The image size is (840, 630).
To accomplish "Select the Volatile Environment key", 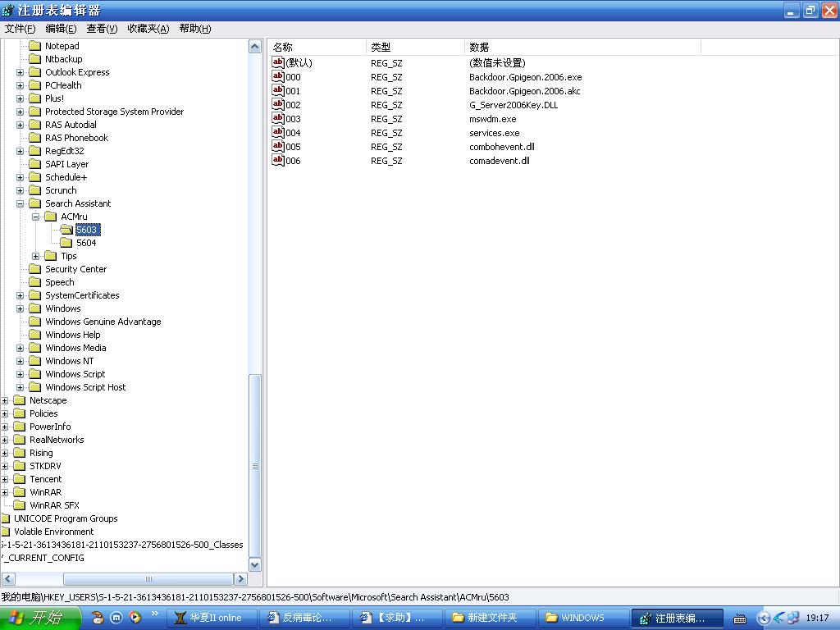I will (x=53, y=532).
